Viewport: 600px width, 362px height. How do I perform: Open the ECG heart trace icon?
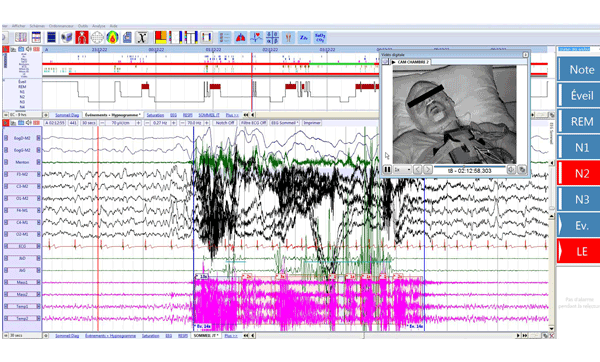tap(256, 38)
